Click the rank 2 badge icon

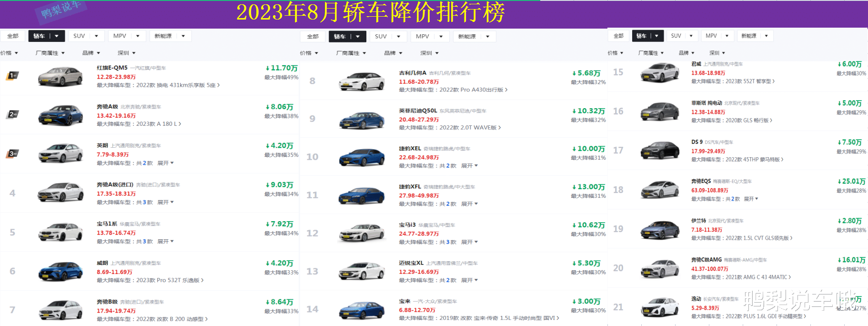(x=12, y=114)
